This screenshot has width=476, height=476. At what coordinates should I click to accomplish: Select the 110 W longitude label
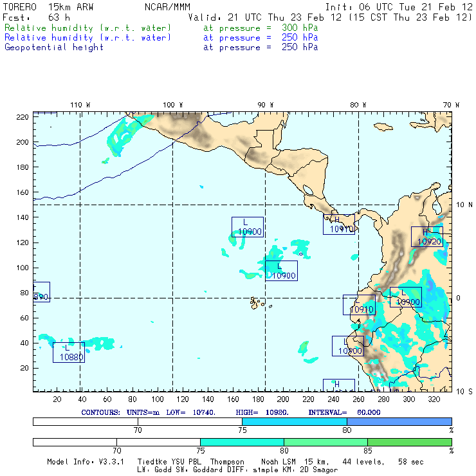(80, 105)
